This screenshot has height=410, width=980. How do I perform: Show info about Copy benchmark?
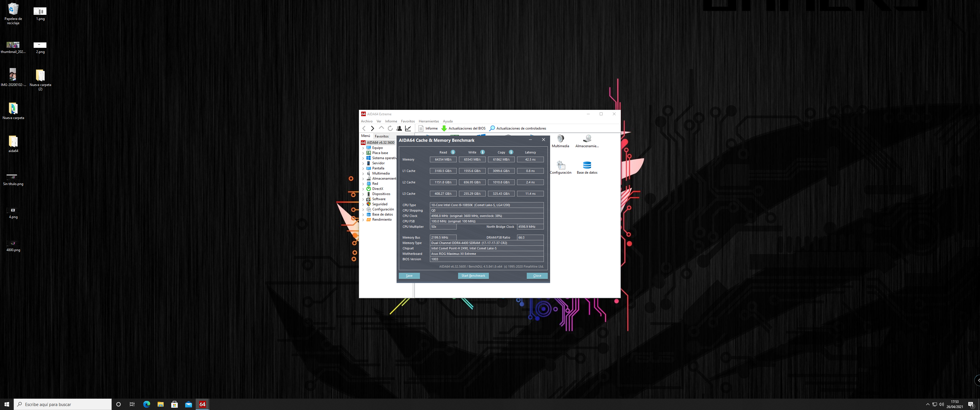coord(511,152)
